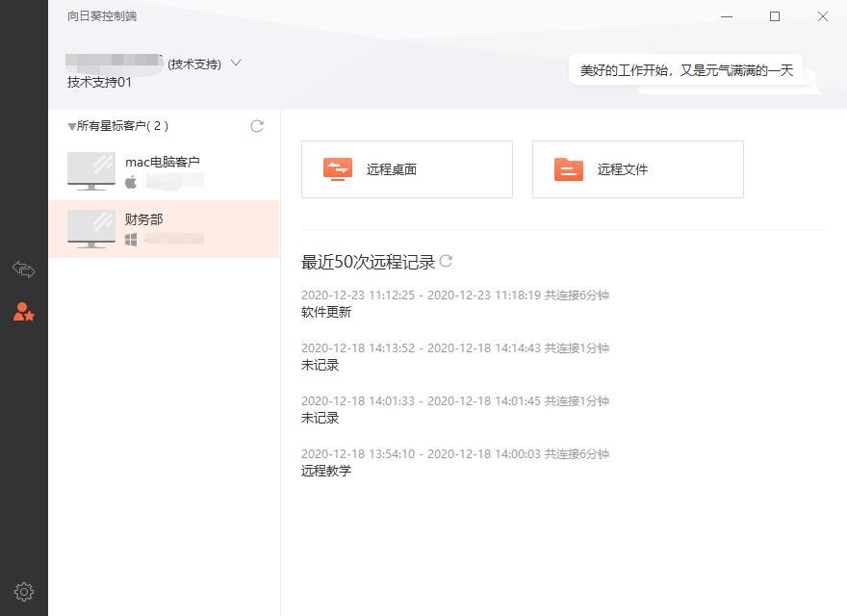847x616 pixels.
Task: Expand the account dropdown next to 技术支持
Action: click(x=236, y=63)
